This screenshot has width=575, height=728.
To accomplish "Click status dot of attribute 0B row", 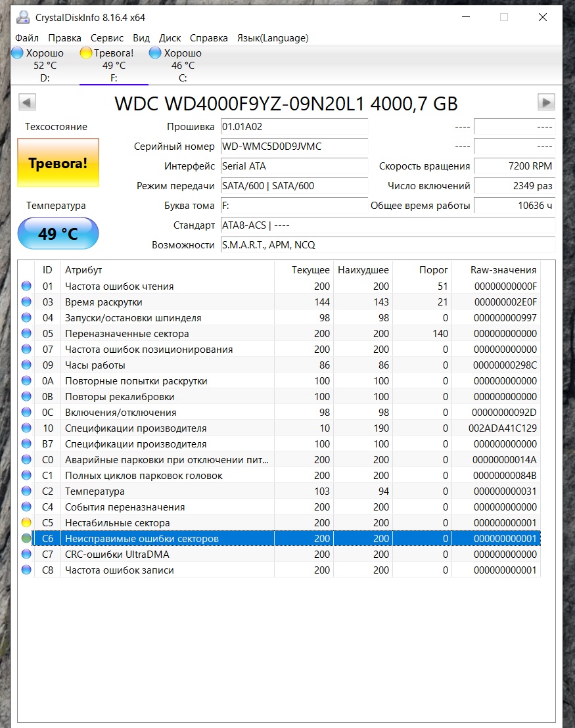I will tap(26, 396).
